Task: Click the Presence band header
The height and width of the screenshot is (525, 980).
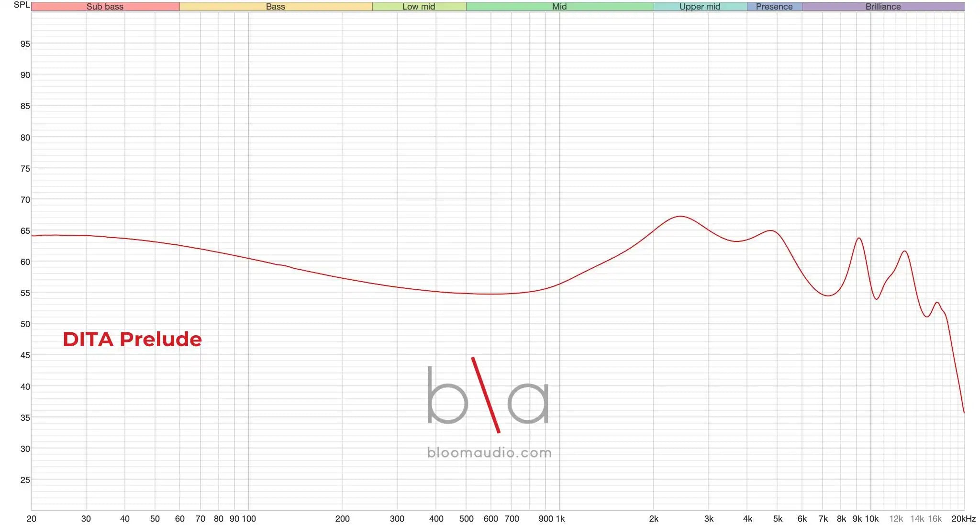Action: [774, 6]
